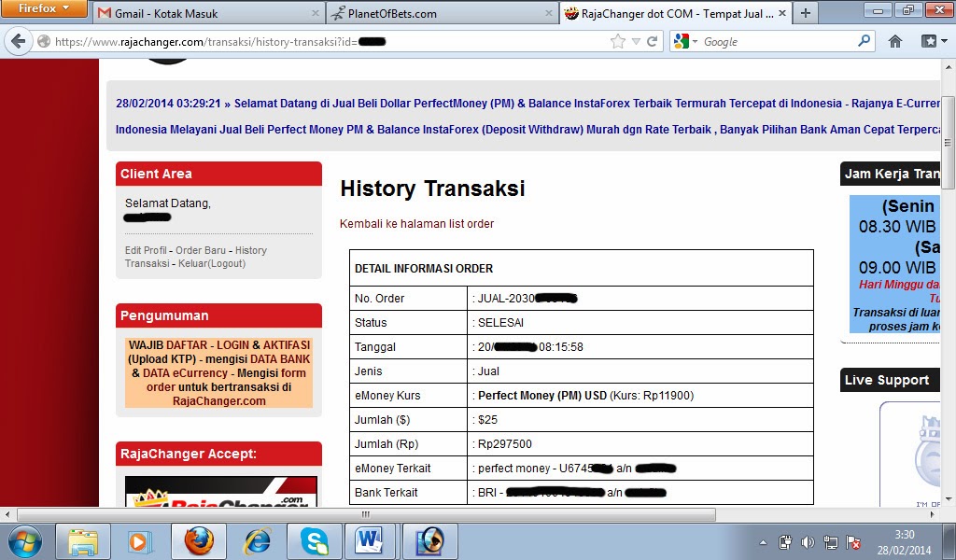Viewport: 956px width, 560px height.
Task: Open the Firefox menu button
Action: (x=44, y=8)
